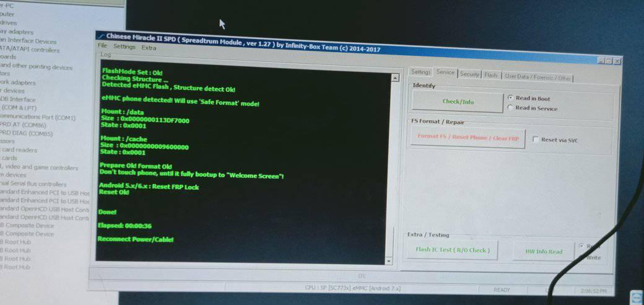Select ADB Interface in Device Manager
Image resolution: width=644 pixels, height=305 pixels.
point(18,99)
